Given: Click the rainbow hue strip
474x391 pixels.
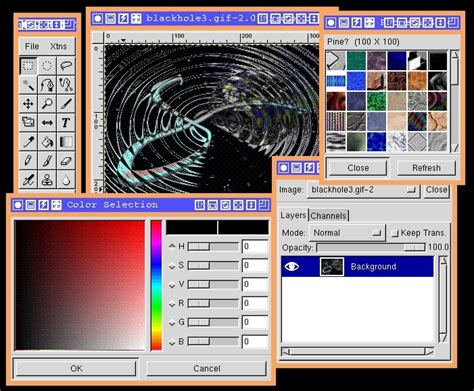Looking at the screenshot, I should (x=156, y=285).
